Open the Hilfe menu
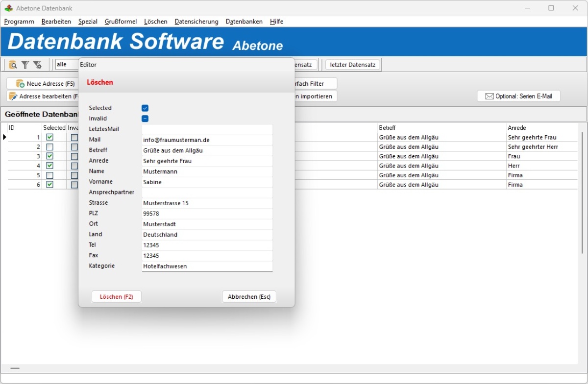This screenshot has width=588, height=384. click(x=276, y=22)
